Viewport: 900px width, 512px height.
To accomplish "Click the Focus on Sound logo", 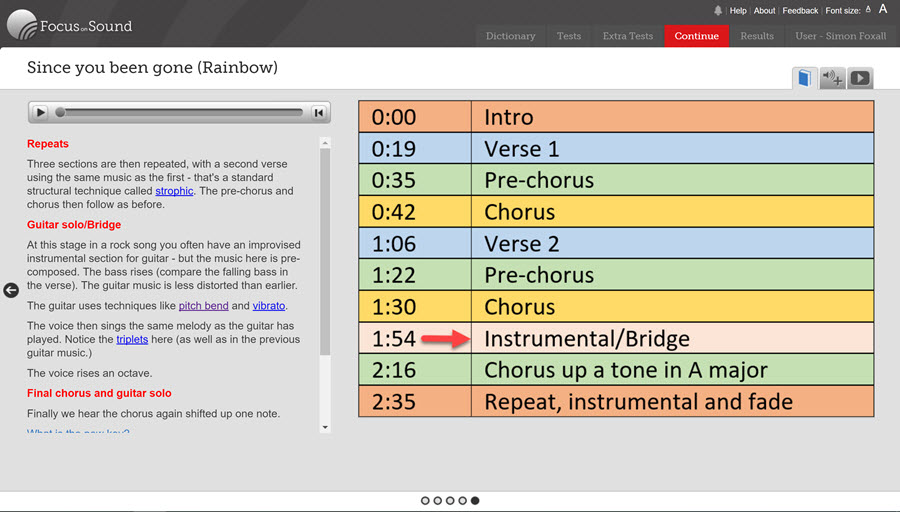I will click(x=69, y=25).
